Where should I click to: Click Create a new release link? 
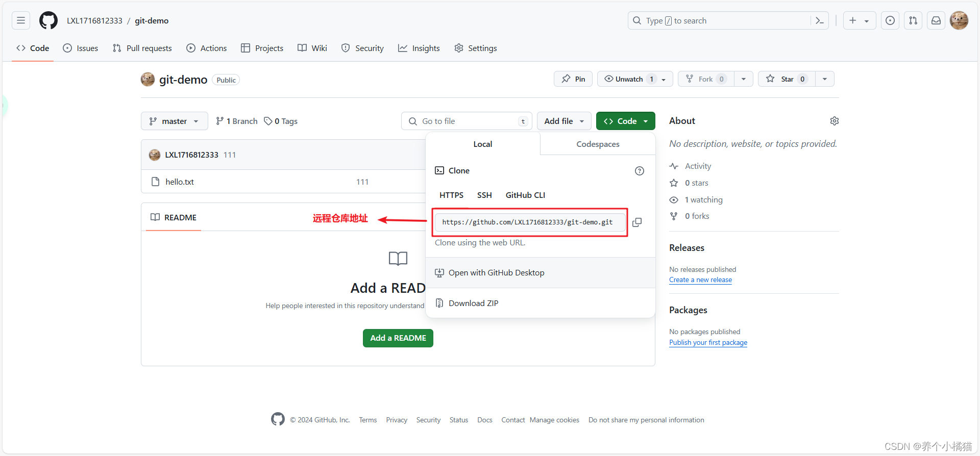700,280
